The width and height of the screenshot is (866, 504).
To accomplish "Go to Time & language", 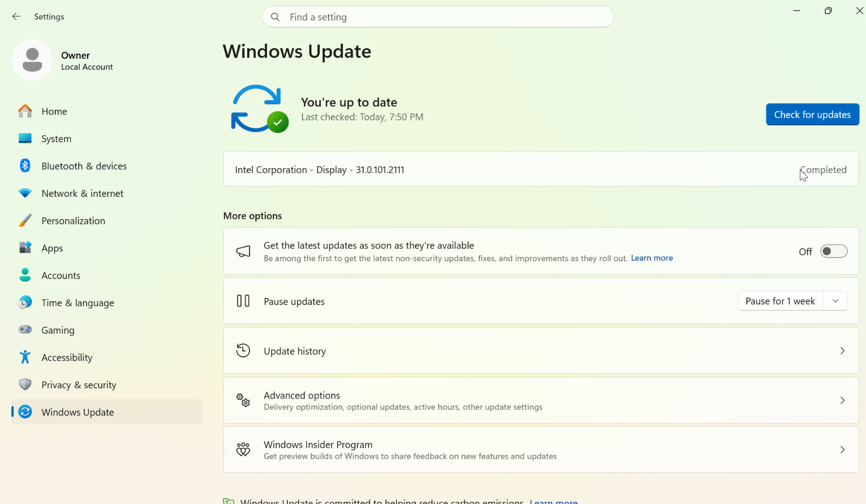I will point(107,303).
